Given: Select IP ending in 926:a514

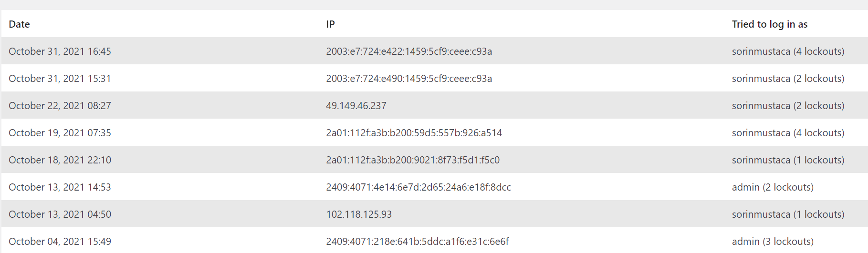Looking at the screenshot, I should pyautogui.click(x=414, y=133).
